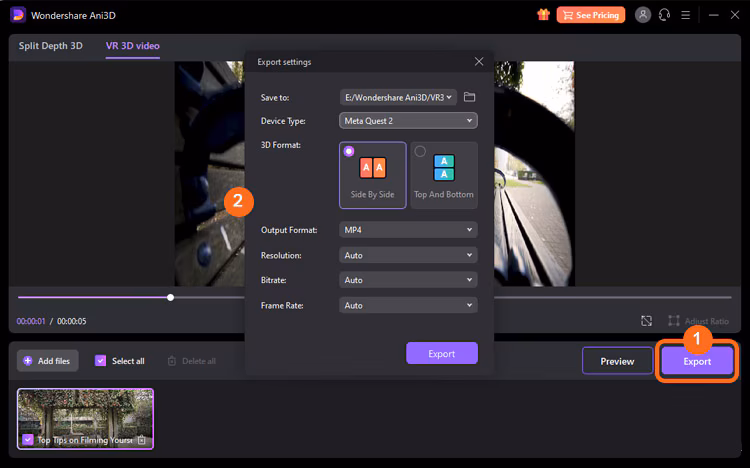The height and width of the screenshot is (468, 750).
Task: Switch to the VR 3D video tab
Action: coord(132,46)
